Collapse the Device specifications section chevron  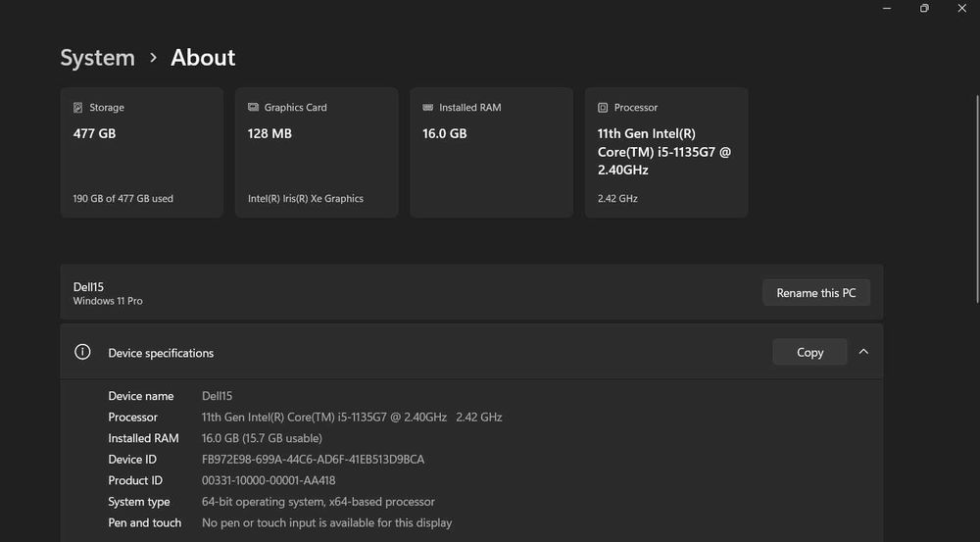[x=863, y=352]
